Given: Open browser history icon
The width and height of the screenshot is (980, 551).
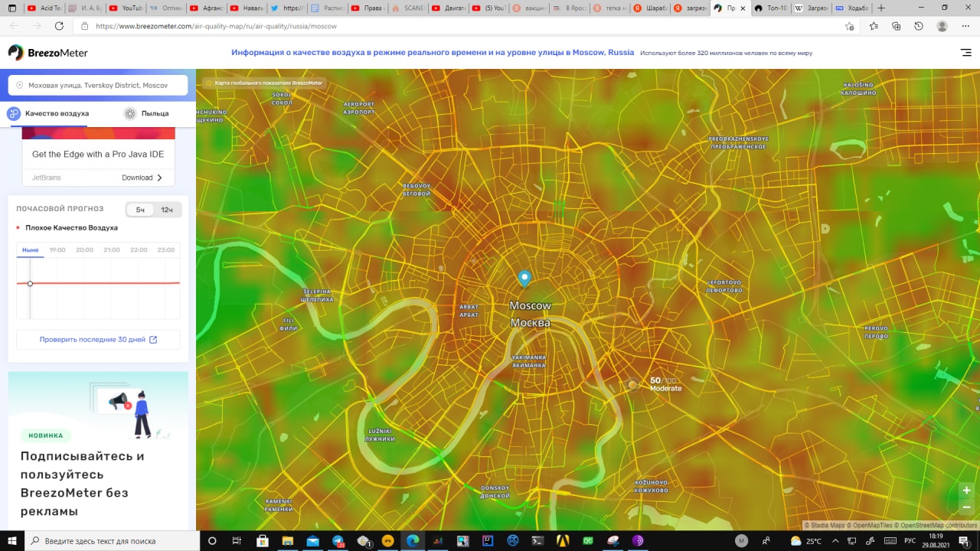Looking at the screenshot, I should tap(919, 26).
